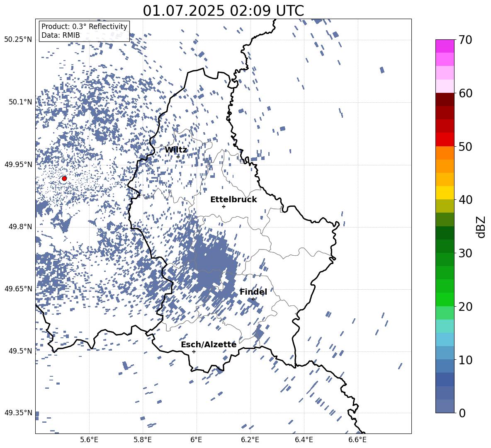Click the colorbar 50 tick label
This screenshot has width=491, height=448.
(x=465, y=146)
